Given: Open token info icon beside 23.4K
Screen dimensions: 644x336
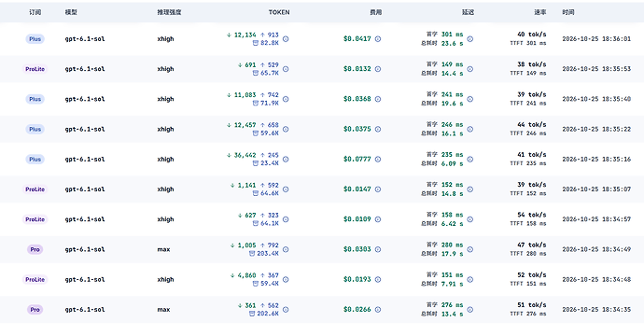Looking at the screenshot, I should click(286, 160).
